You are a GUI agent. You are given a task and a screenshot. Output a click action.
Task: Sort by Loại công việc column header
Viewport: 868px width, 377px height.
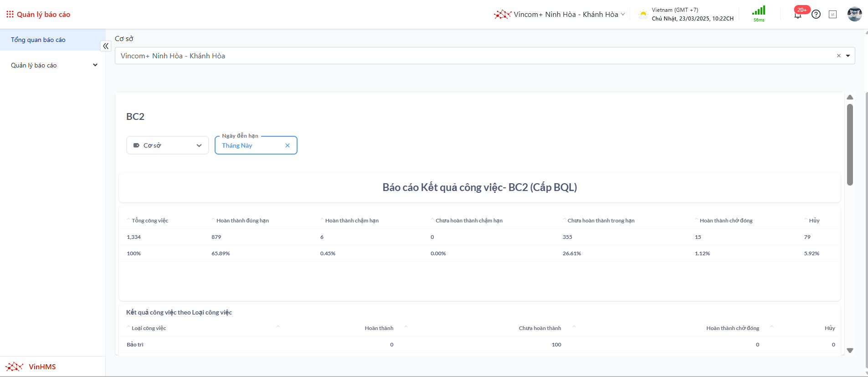pos(149,328)
